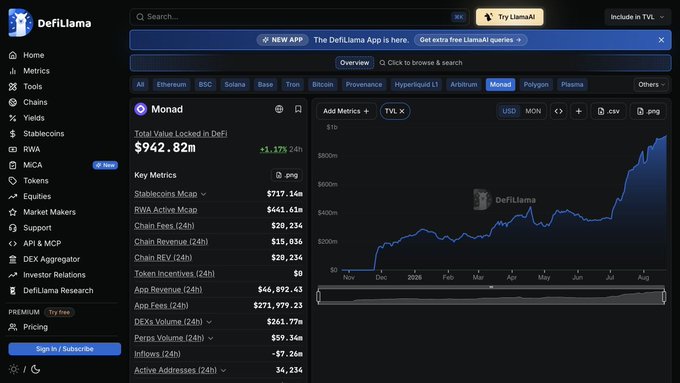680x383 pixels.
Task: Open the RWA Active Mcap link
Action: [166, 210]
